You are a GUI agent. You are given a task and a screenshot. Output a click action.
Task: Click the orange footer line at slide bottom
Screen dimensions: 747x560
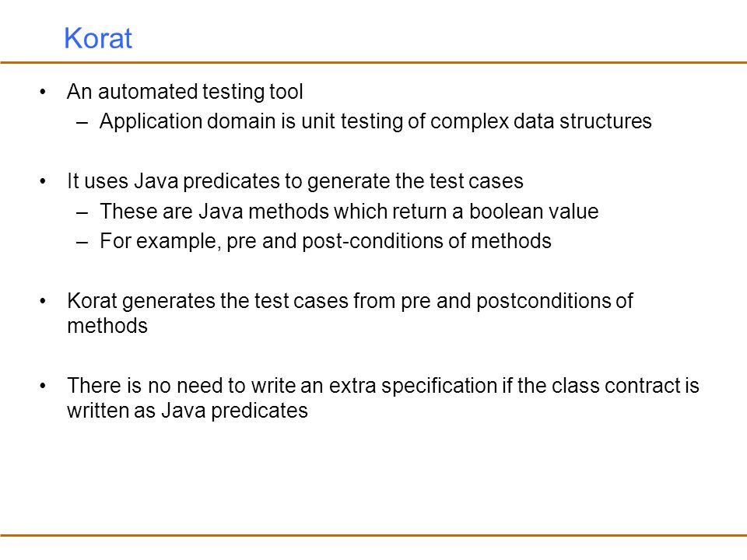tap(373, 535)
